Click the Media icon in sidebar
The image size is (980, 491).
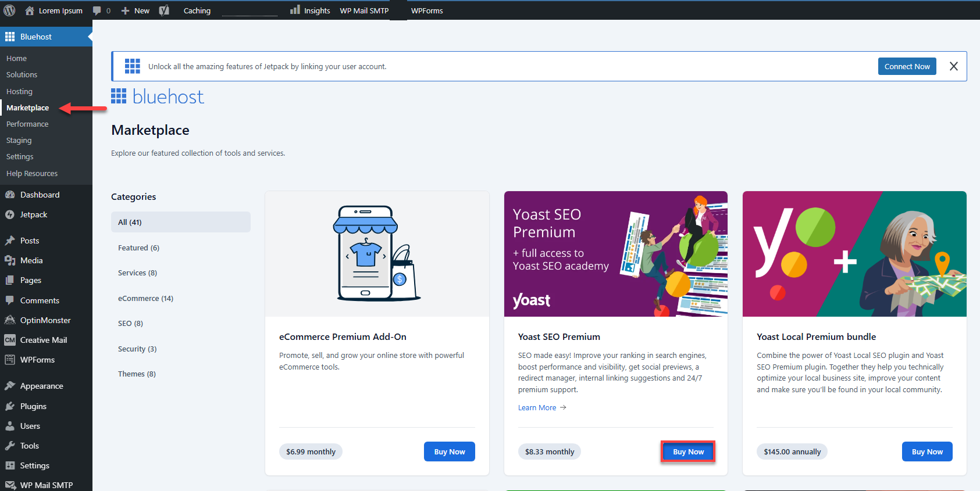(x=10, y=260)
